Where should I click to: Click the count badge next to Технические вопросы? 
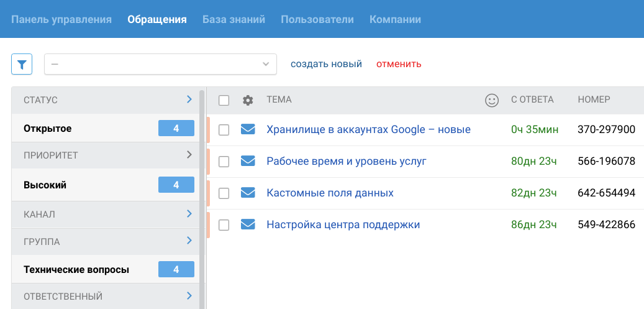pyautogui.click(x=176, y=269)
